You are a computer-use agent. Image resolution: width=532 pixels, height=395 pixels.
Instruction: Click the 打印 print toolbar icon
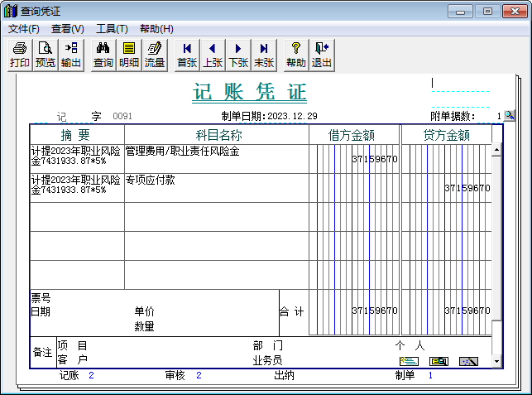click(20, 55)
